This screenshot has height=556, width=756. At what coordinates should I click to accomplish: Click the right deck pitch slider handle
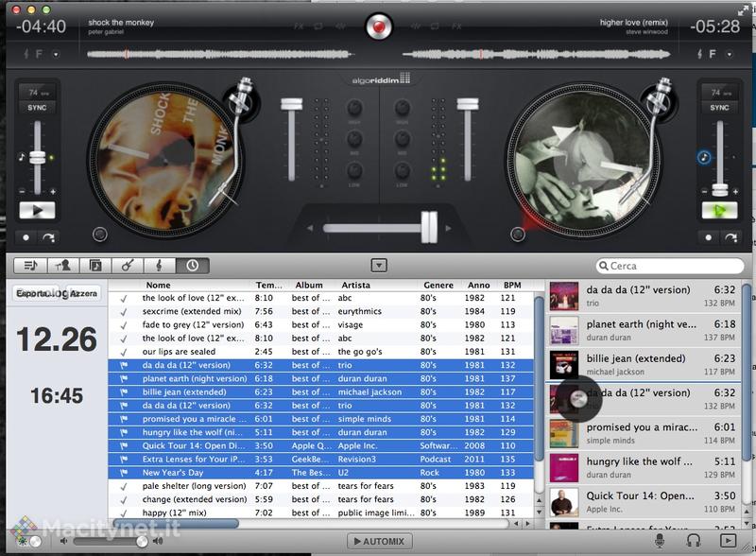pos(720,190)
